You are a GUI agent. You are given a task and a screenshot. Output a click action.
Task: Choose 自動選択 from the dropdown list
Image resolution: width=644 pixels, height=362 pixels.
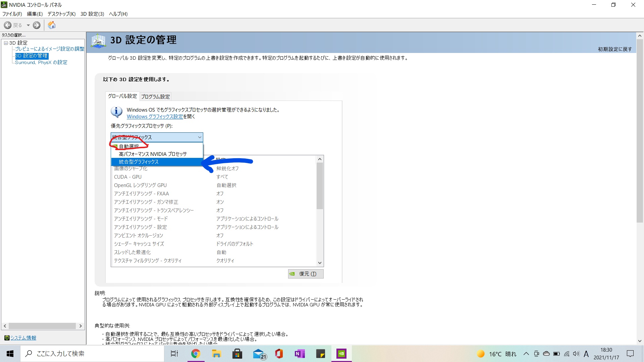pyautogui.click(x=157, y=146)
